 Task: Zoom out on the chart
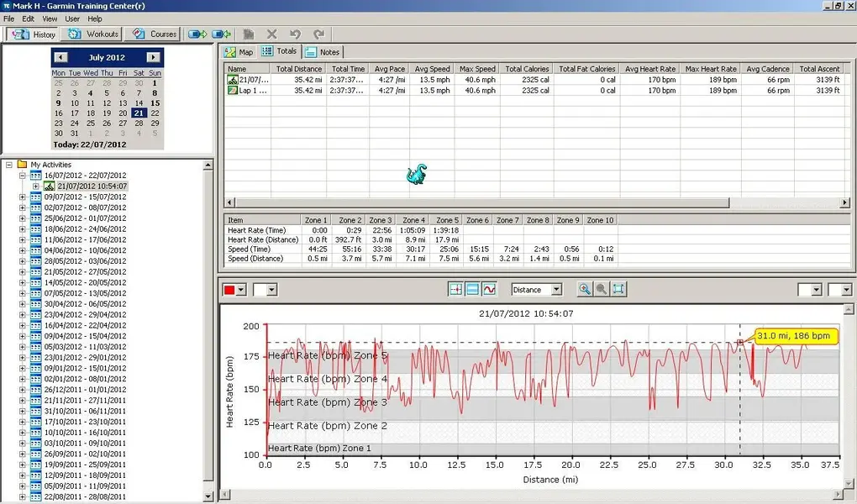tap(602, 289)
